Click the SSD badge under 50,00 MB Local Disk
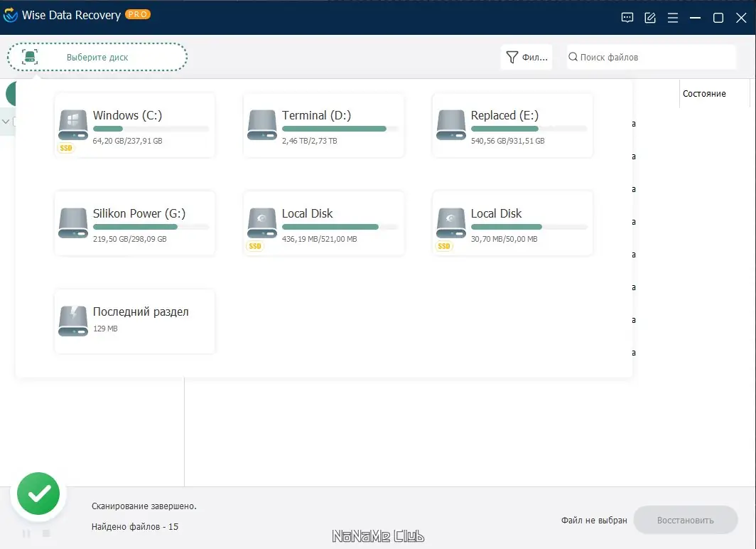This screenshot has height=549, width=756. pos(444,246)
